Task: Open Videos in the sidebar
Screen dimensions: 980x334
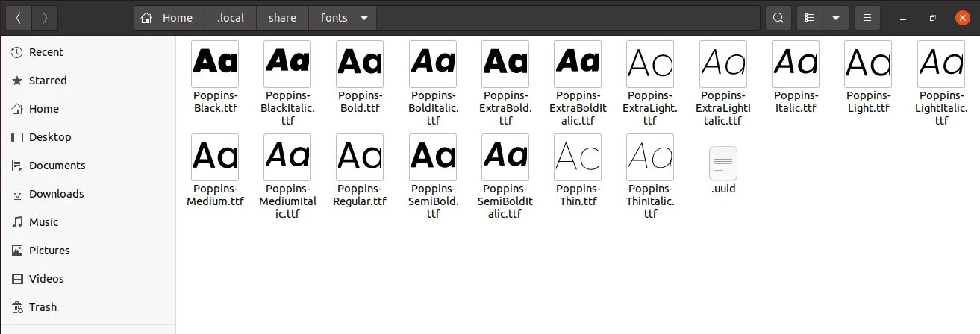Action: click(x=88, y=279)
